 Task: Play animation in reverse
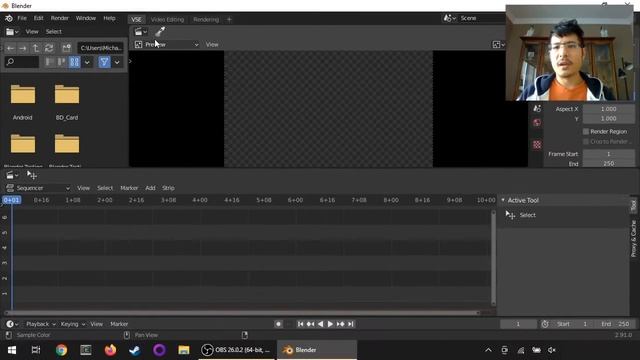[320, 324]
